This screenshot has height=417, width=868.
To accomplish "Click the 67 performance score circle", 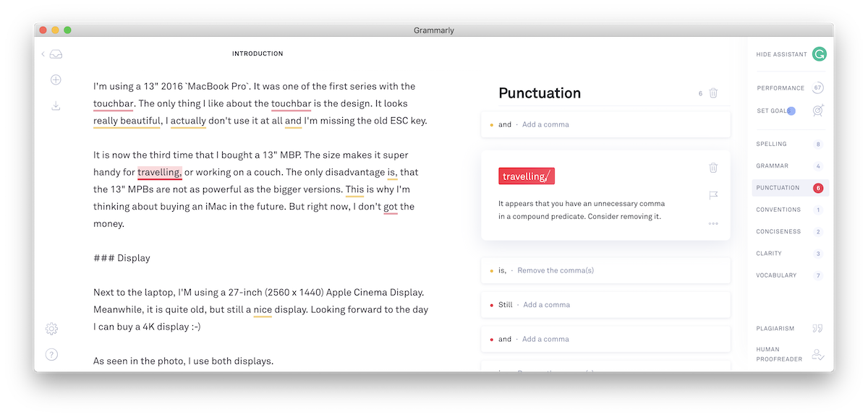I will point(818,88).
